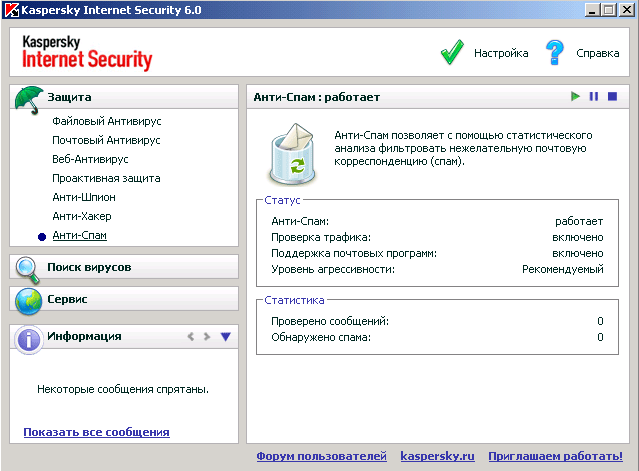Image resolution: width=639 pixels, height=471 pixels.
Task: Start Anti-Spam with the green play button
Action: coord(575,97)
